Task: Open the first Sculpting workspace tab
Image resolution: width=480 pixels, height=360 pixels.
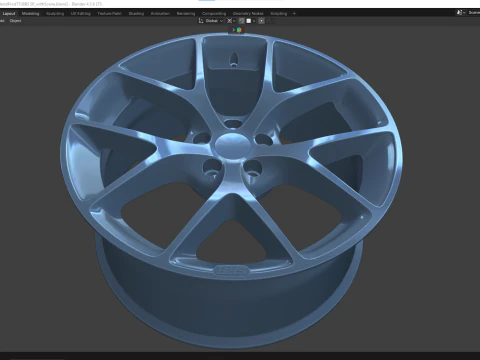Action: coord(55,14)
